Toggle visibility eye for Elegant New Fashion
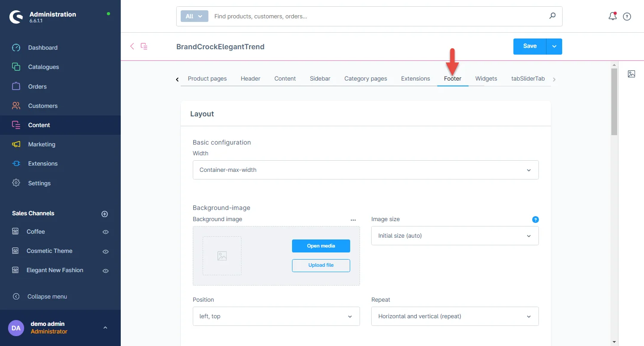This screenshot has width=644, height=346. tap(106, 271)
